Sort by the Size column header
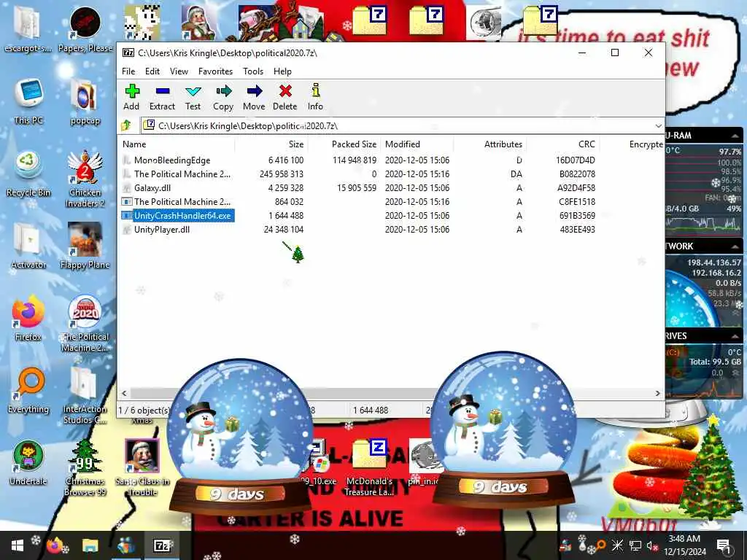 [271, 144]
